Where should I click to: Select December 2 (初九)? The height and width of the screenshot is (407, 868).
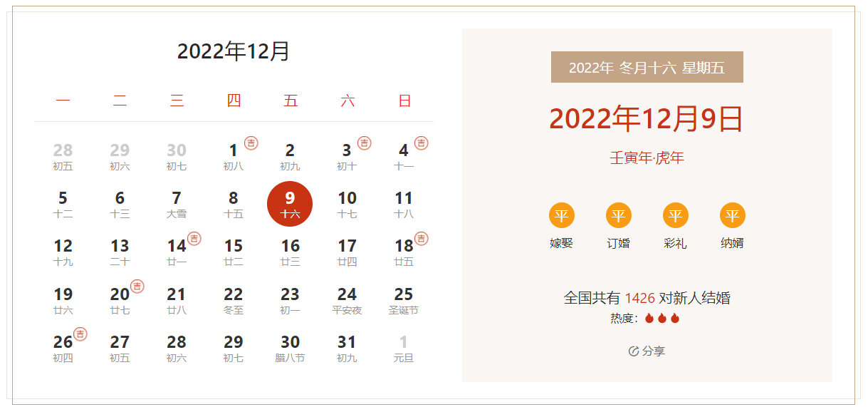[290, 157]
